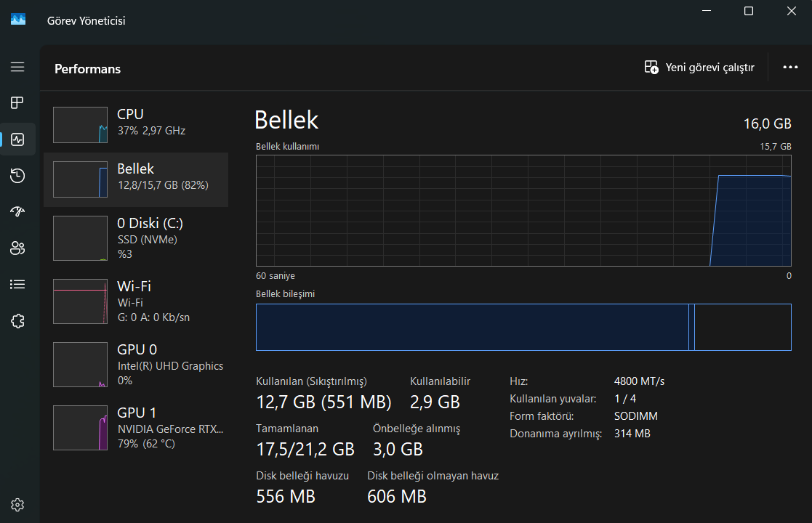Select the GPU 0 Intel UHD Graphics entry
The image size is (812, 523).
click(x=136, y=365)
